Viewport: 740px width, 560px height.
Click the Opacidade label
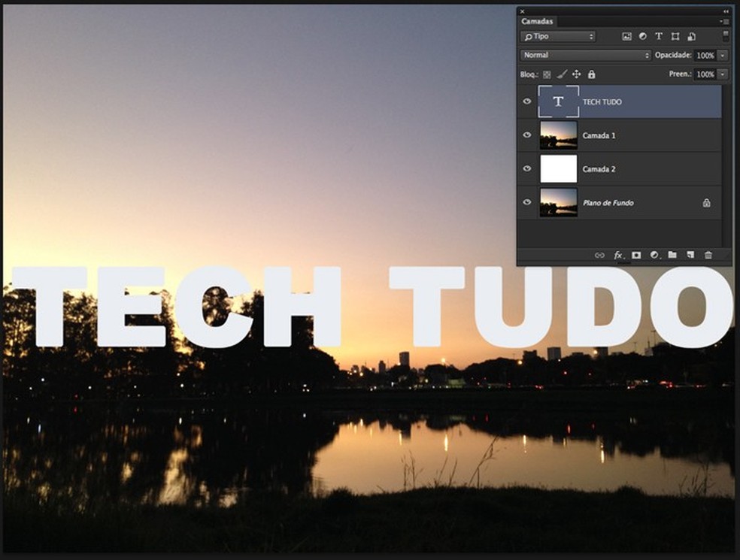[673, 55]
